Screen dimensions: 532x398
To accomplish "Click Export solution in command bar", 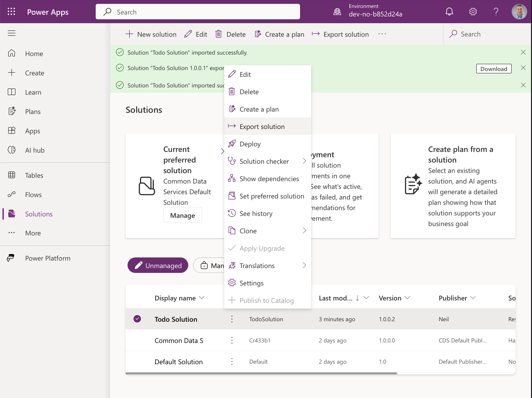I will (x=340, y=34).
